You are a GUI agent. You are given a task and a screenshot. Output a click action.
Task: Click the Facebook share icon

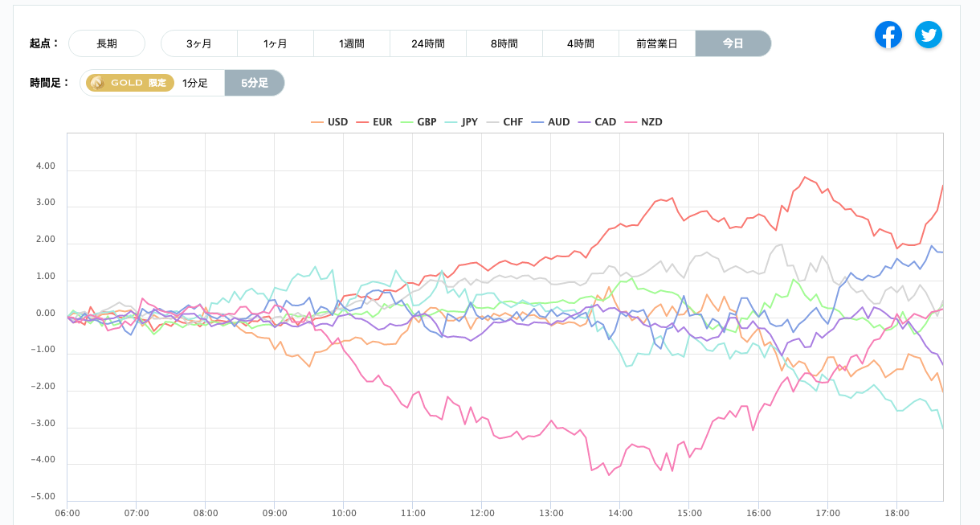tap(888, 35)
